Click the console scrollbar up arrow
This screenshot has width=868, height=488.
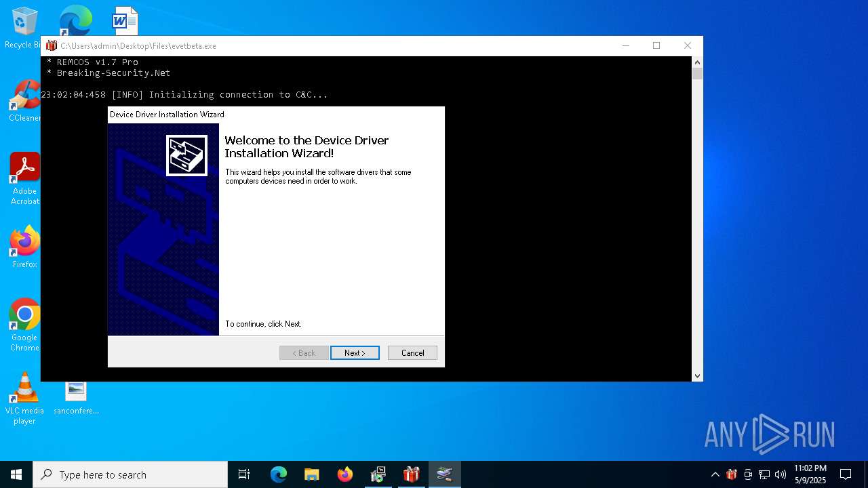(x=697, y=62)
